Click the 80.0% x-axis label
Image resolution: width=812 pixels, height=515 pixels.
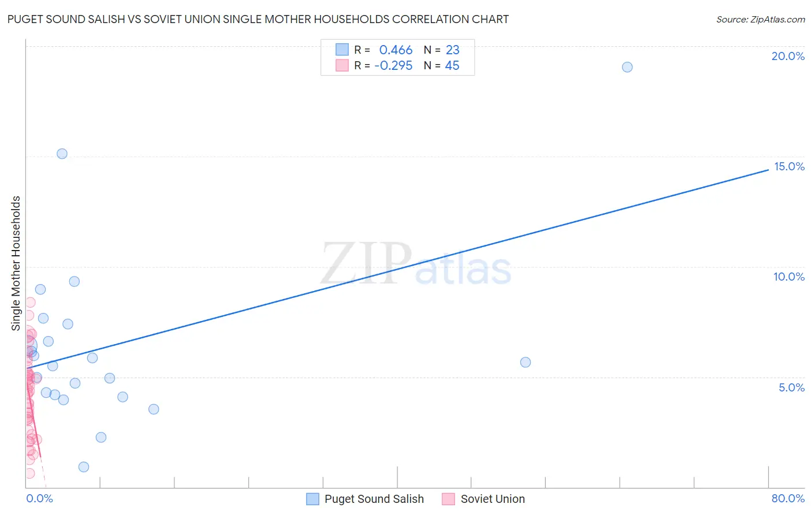(x=788, y=498)
